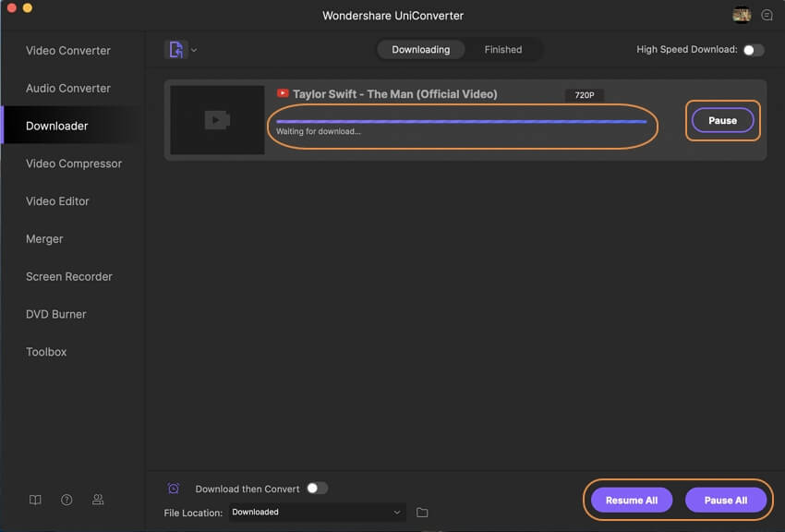Screen dimensions: 785x532
Task: Pause the Taylor Swift download
Action: [x=722, y=120]
